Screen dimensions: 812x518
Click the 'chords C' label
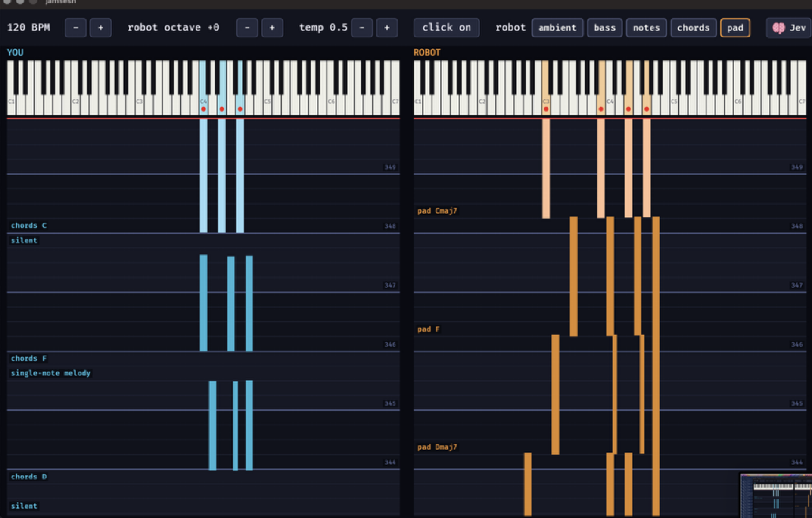click(29, 226)
